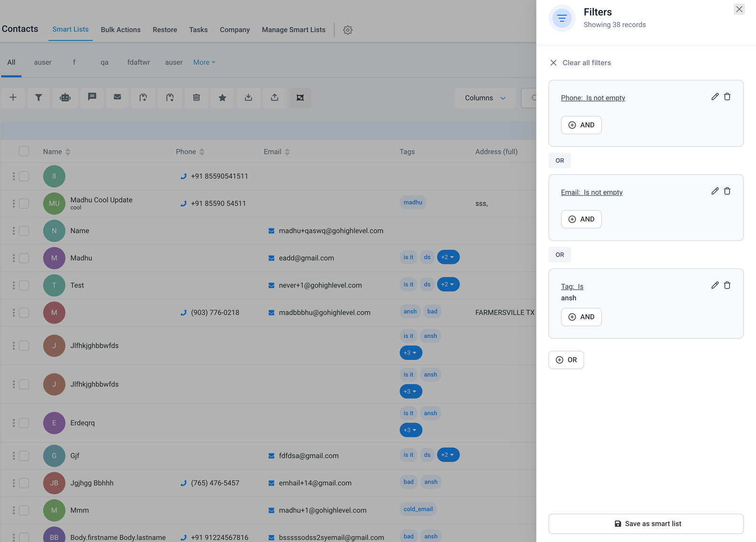Switch to the Bulk Actions tab
This screenshot has width=756, height=542.
[120, 30]
